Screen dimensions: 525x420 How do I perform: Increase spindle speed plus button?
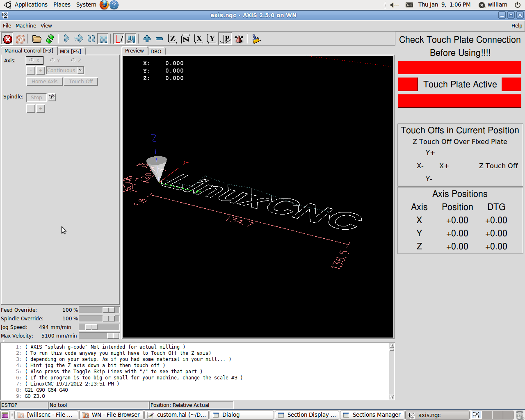(x=41, y=109)
